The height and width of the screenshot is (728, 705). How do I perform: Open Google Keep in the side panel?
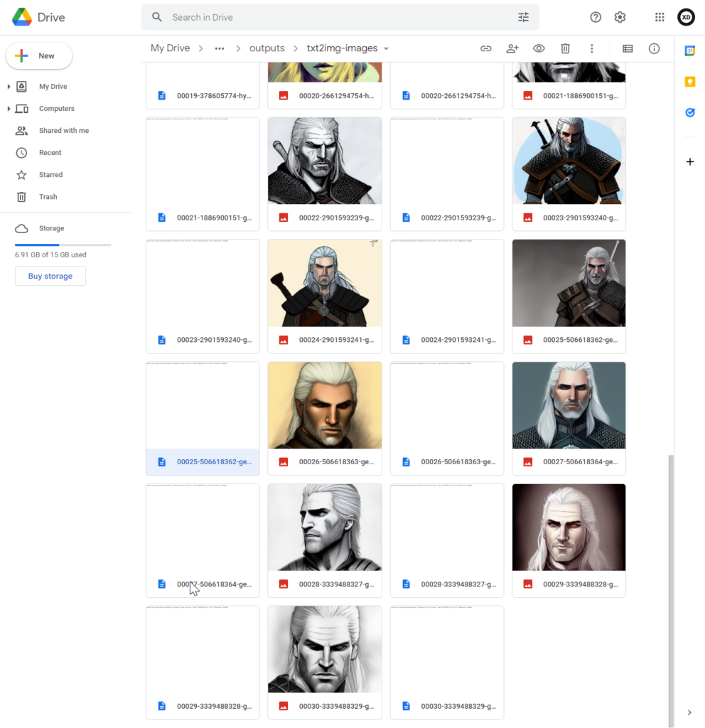coord(689,82)
